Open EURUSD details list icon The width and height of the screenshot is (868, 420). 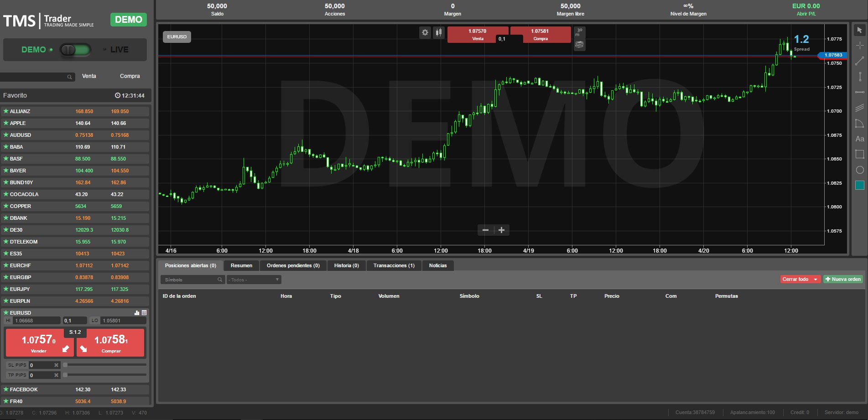pyautogui.click(x=144, y=313)
